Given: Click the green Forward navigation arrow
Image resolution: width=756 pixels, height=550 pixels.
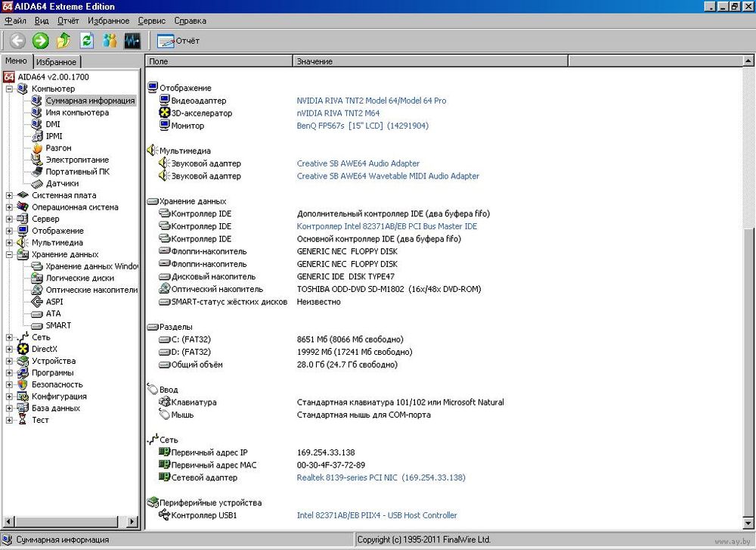Looking at the screenshot, I should [40, 40].
